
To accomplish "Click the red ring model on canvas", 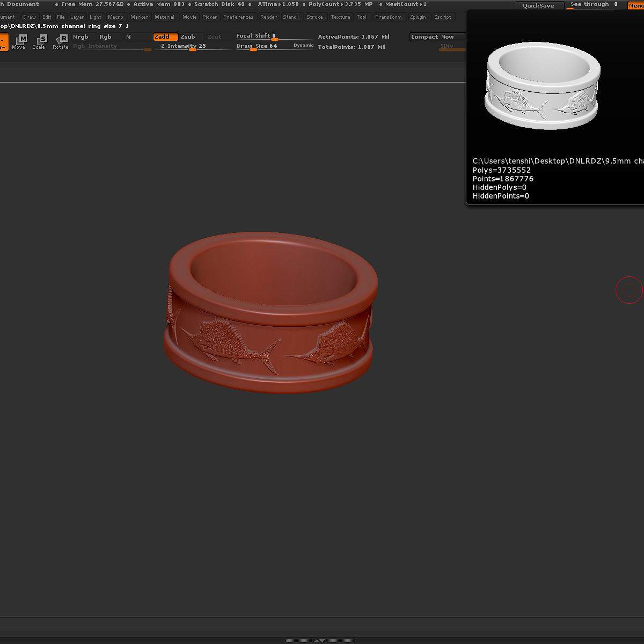I will point(270,312).
